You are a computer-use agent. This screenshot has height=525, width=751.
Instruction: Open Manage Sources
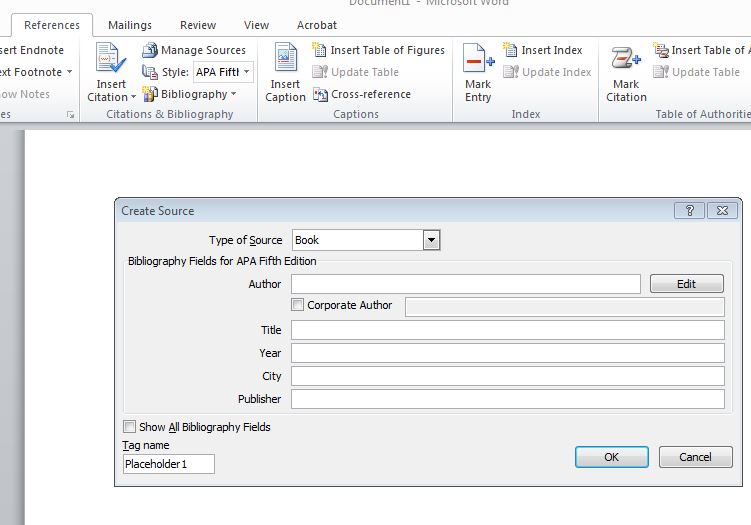point(194,50)
